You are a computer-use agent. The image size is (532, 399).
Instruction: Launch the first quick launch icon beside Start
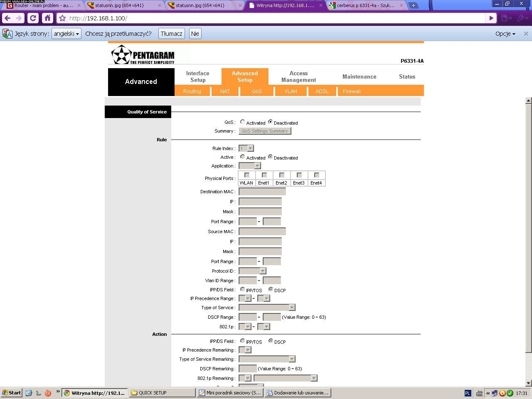[29, 393]
